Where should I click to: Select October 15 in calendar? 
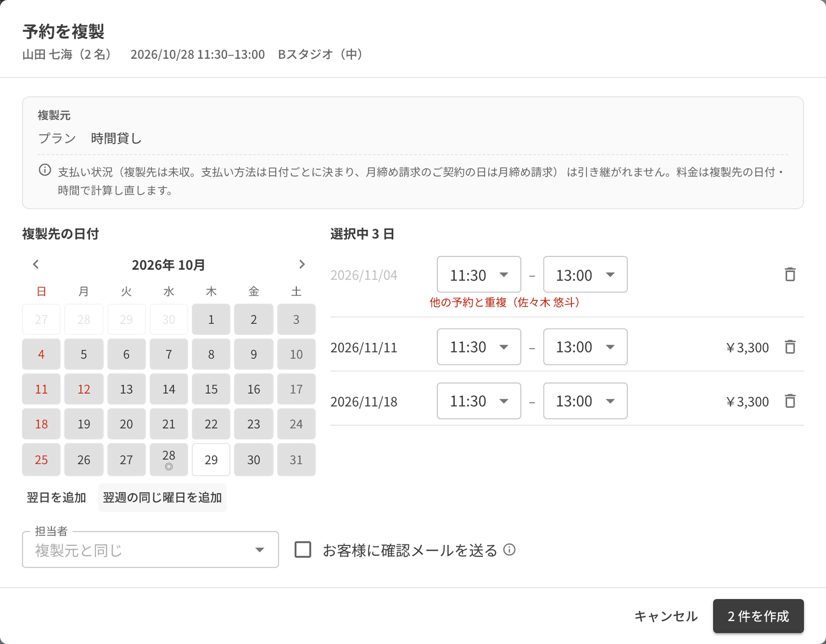pyautogui.click(x=211, y=389)
